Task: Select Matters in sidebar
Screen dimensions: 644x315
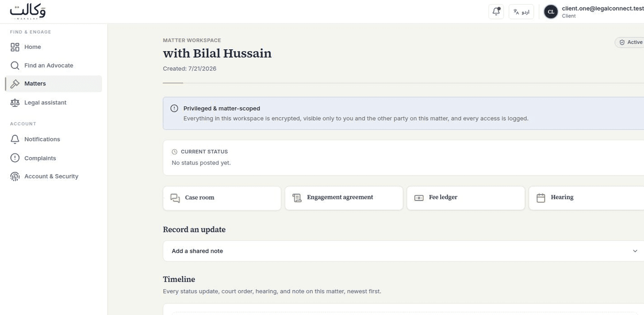Action: pyautogui.click(x=53, y=84)
